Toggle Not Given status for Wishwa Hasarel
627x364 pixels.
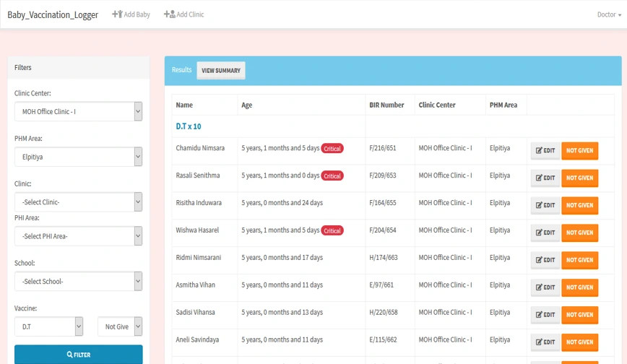pos(579,233)
